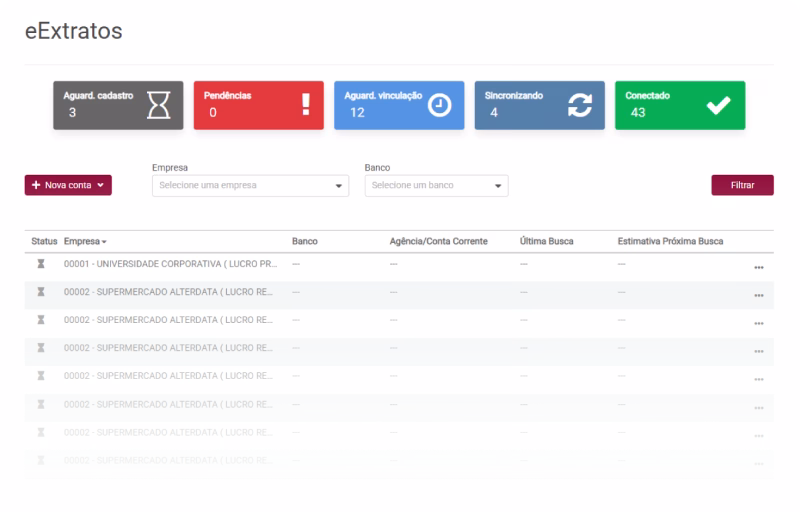This screenshot has width=800, height=528.
Task: Click clock icon on Aguard. vinculação card
Action: click(x=439, y=106)
